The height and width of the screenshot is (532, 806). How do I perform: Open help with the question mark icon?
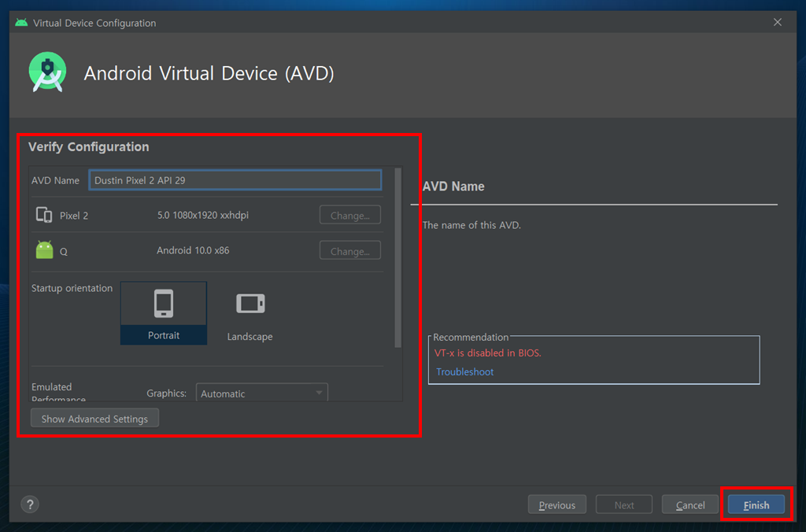30,504
